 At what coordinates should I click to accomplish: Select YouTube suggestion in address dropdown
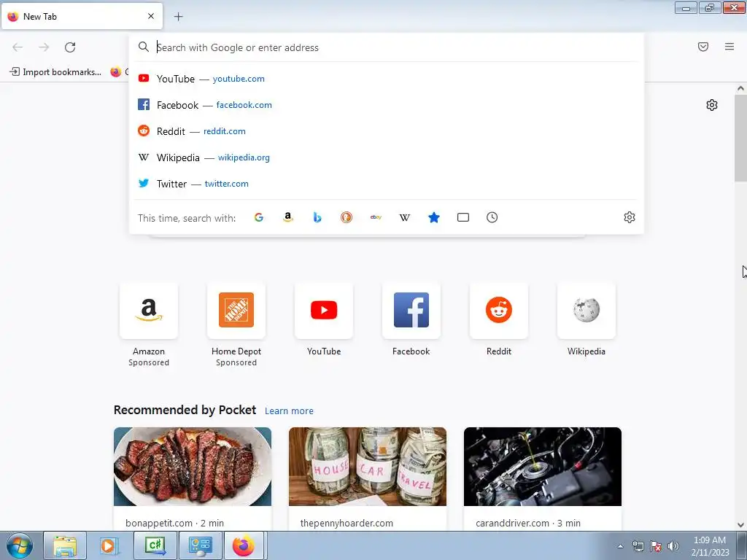pos(387,79)
